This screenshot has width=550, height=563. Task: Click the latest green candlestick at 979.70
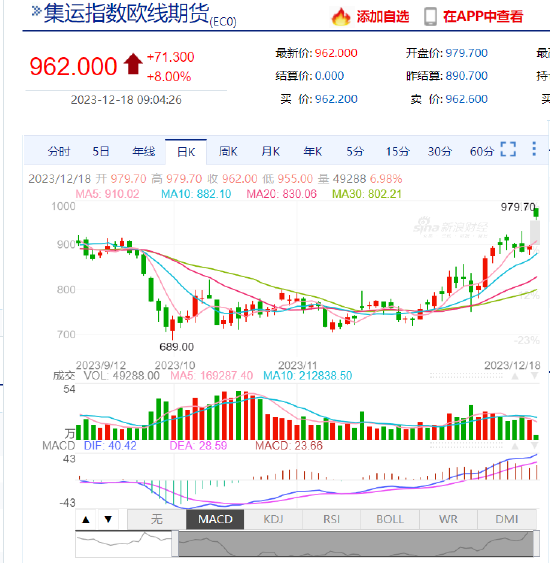pos(536,213)
